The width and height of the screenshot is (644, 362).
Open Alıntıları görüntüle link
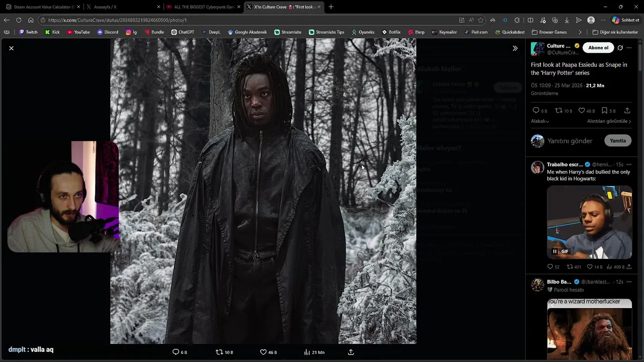click(x=609, y=121)
